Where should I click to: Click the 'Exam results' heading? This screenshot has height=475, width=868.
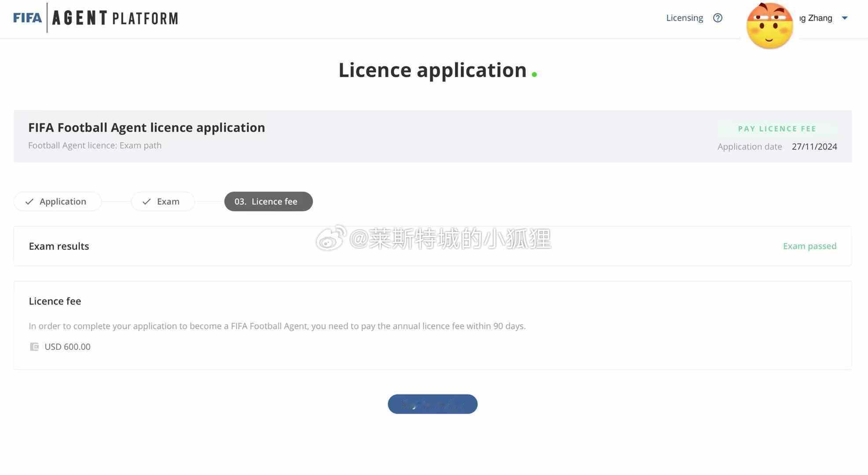point(59,246)
